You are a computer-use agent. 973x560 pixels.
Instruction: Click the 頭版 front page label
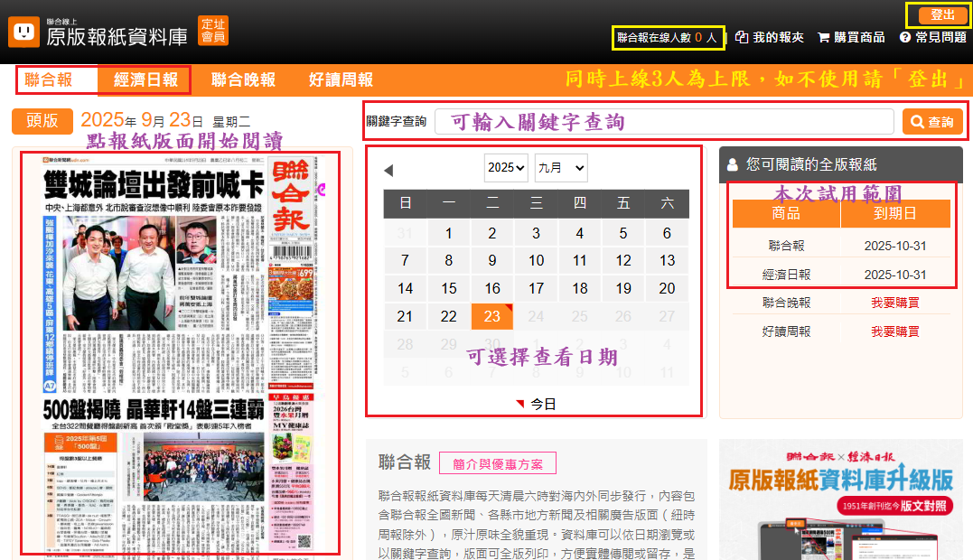[42, 121]
